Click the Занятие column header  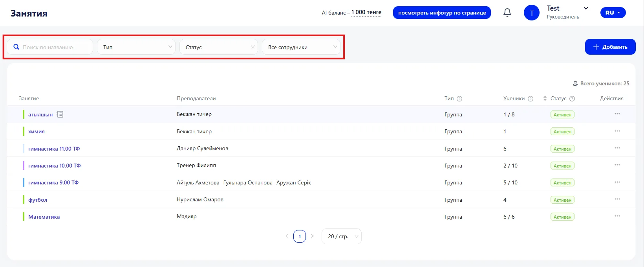(29, 99)
